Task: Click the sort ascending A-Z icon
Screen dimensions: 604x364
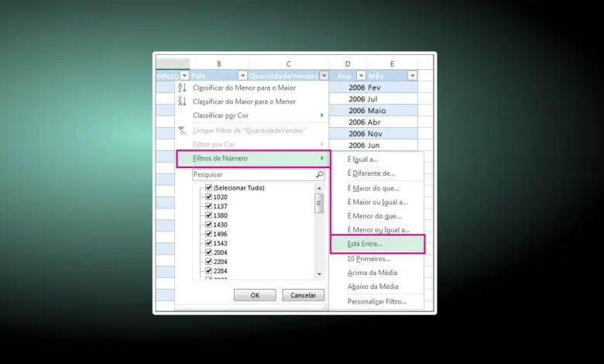Action: coord(182,88)
